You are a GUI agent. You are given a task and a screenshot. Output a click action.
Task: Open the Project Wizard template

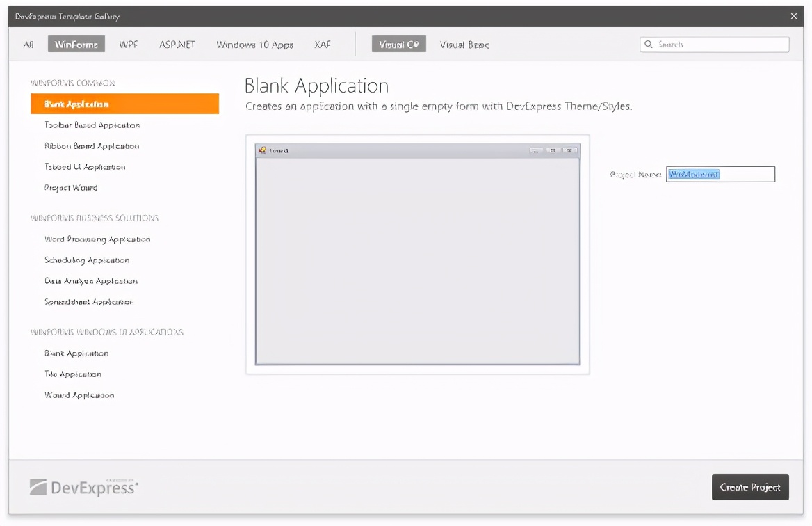click(71, 188)
